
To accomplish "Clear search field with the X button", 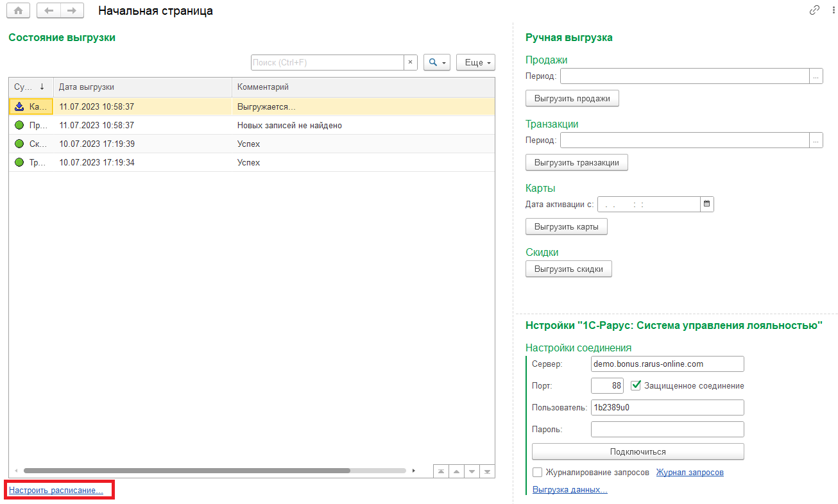I will [411, 62].
